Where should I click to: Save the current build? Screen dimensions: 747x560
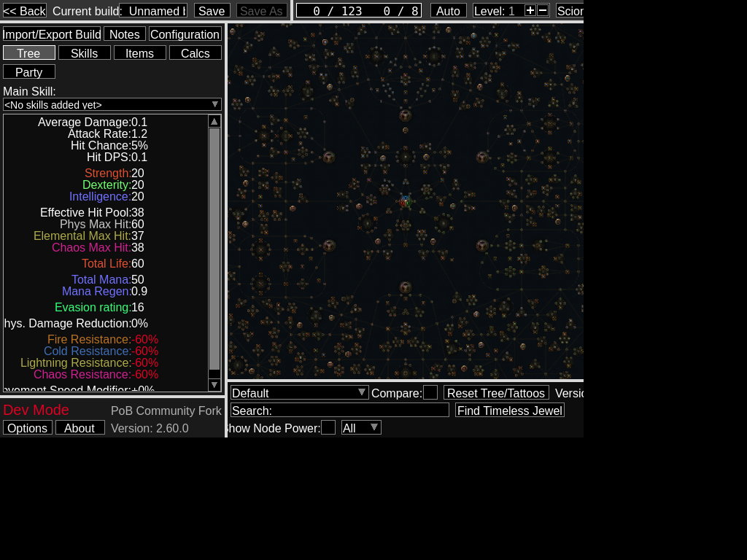point(212,10)
